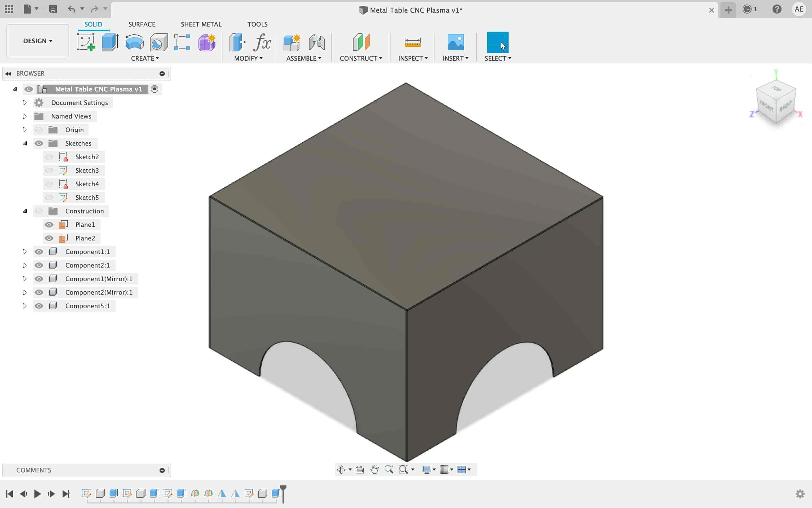812x508 pixels.
Task: Click the Zoom magnifier tool
Action: coord(389,469)
